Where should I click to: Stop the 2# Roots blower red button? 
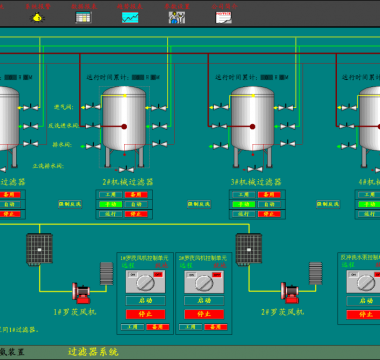[x=204, y=314]
